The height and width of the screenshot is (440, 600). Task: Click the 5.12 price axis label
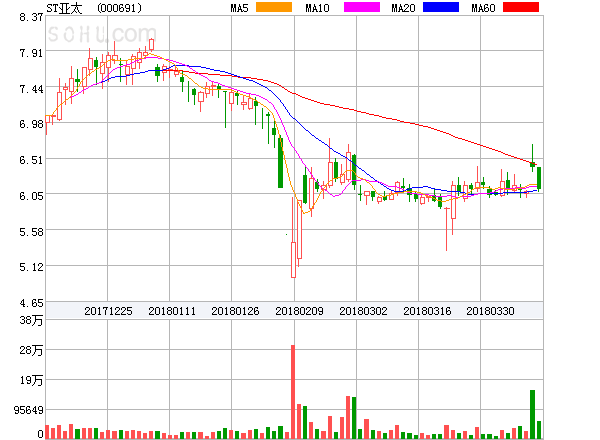(31, 267)
